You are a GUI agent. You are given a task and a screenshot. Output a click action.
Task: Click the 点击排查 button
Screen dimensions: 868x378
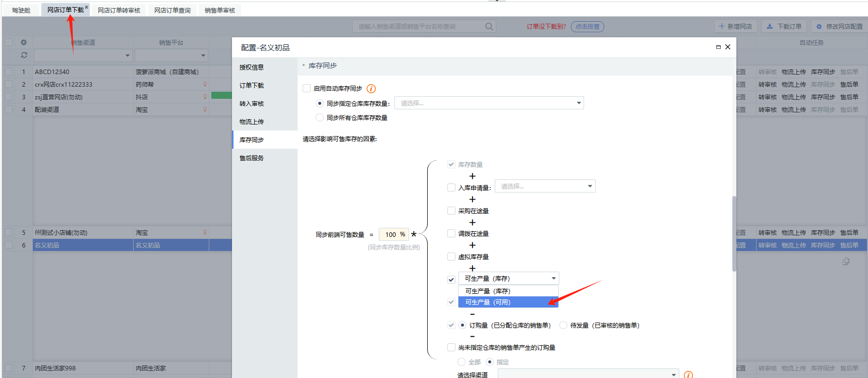[x=587, y=27]
